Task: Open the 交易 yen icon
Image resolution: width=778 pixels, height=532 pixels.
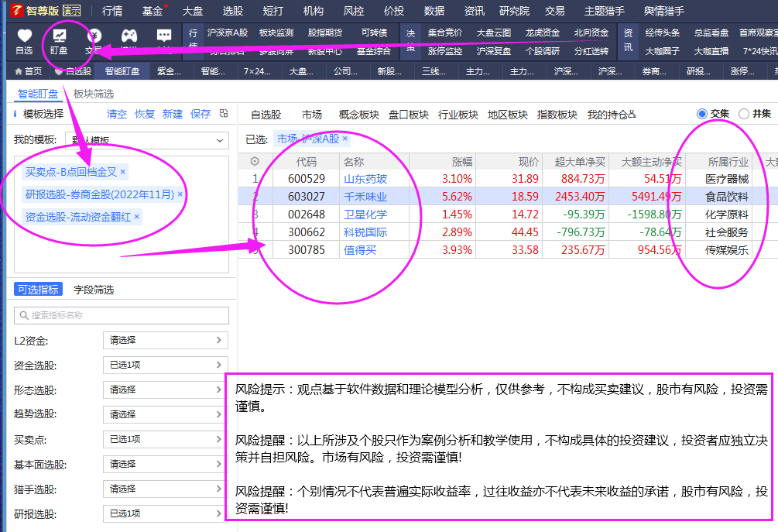Action: tap(94, 36)
